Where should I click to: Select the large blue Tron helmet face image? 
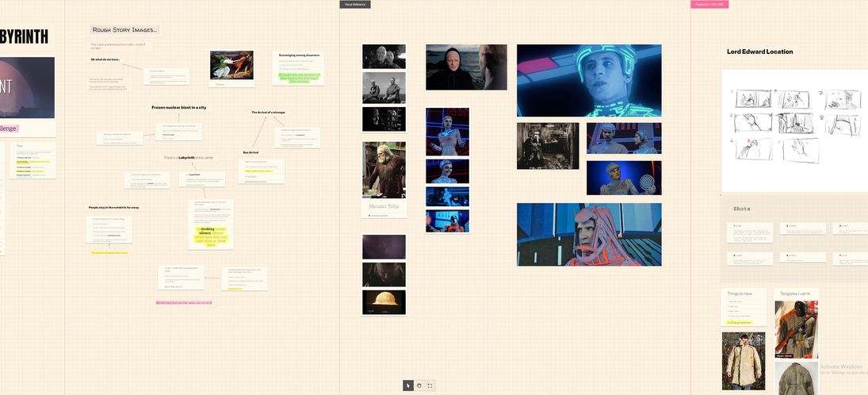point(589,80)
